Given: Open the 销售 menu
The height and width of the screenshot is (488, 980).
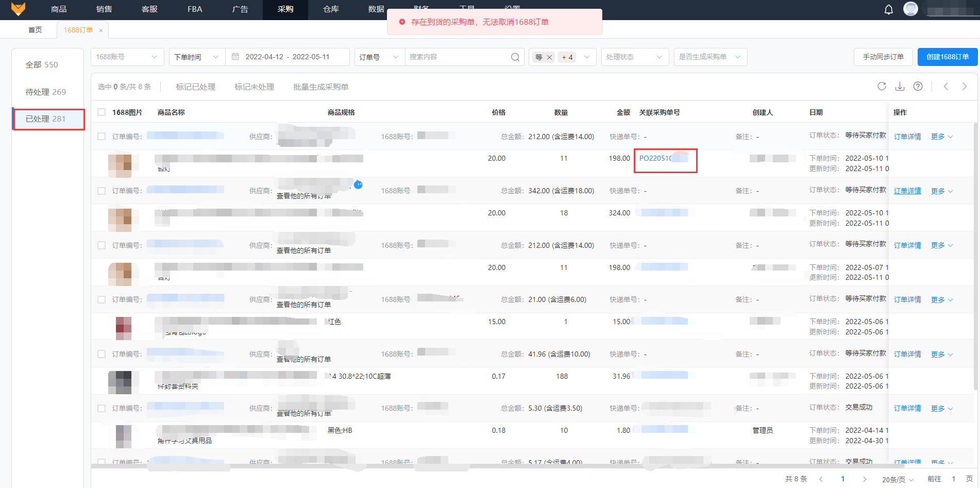Looking at the screenshot, I should pyautogui.click(x=104, y=9).
